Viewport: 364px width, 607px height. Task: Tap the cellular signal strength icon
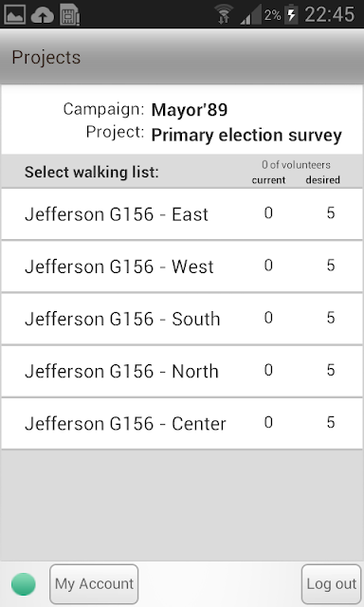[250, 15]
